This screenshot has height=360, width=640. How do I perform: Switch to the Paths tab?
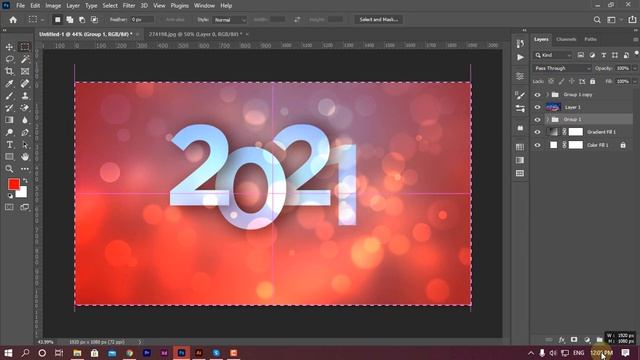(590, 40)
